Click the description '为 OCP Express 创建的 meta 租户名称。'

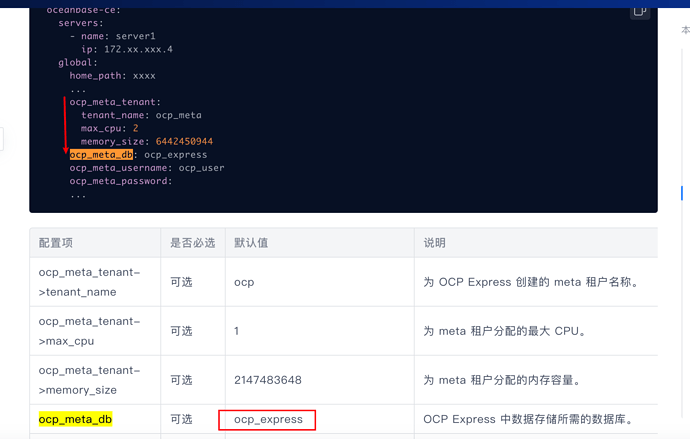click(x=531, y=282)
